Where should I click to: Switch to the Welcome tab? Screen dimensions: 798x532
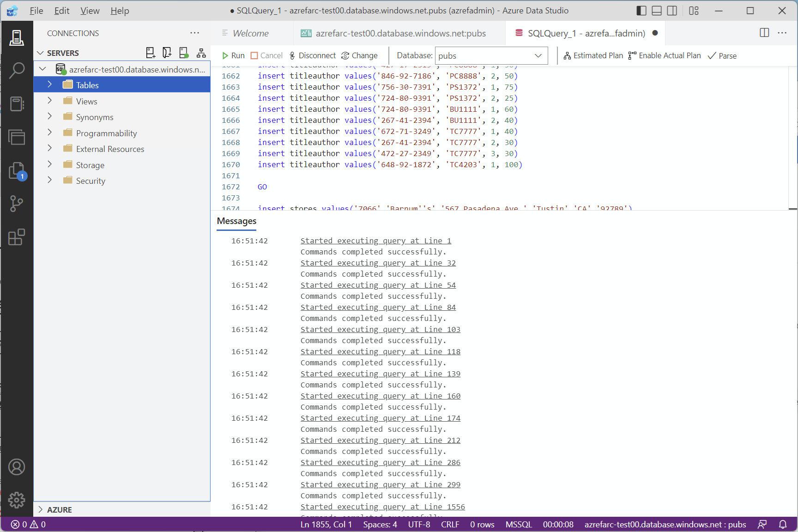[251, 33]
